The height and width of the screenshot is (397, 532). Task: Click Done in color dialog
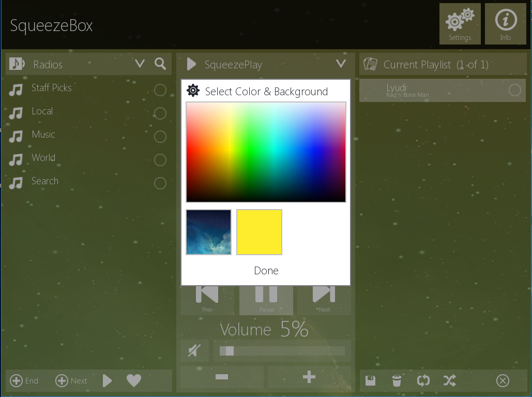(x=266, y=271)
